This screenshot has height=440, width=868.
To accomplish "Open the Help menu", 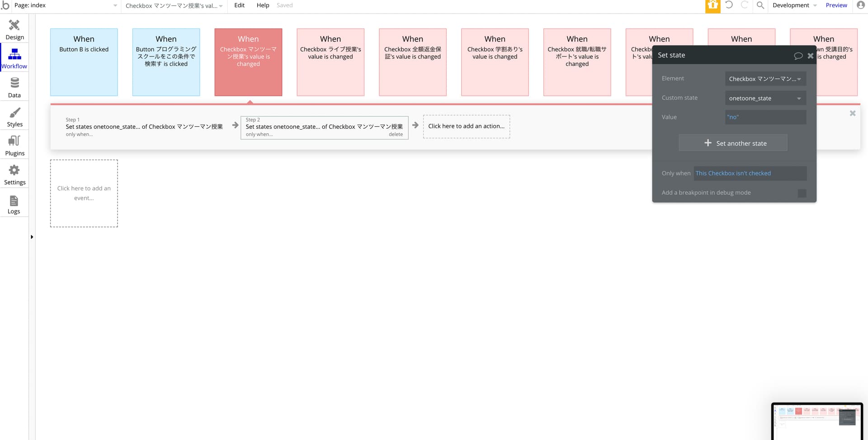I will [263, 5].
